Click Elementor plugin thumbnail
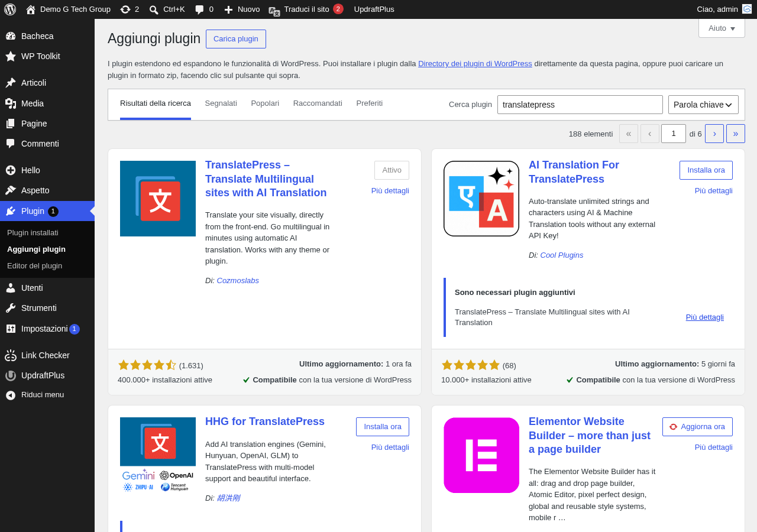Image resolution: width=757 pixels, height=532 pixels. click(481, 455)
